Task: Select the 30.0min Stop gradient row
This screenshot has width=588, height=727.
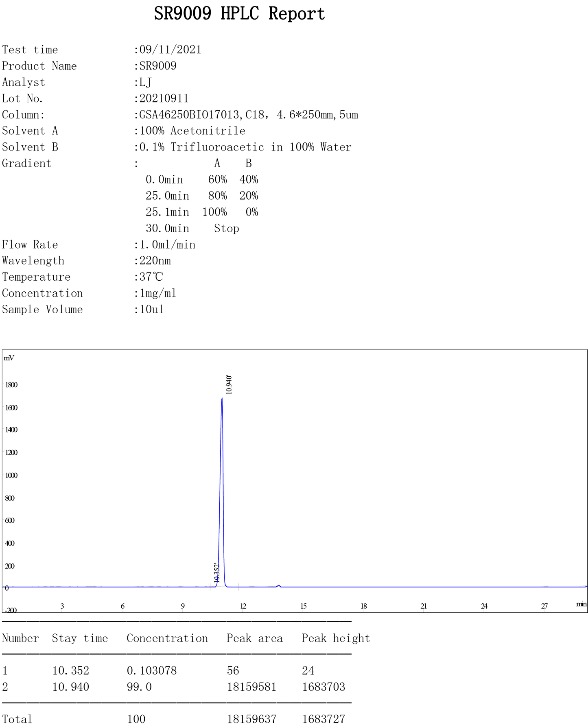Action: click(192, 228)
